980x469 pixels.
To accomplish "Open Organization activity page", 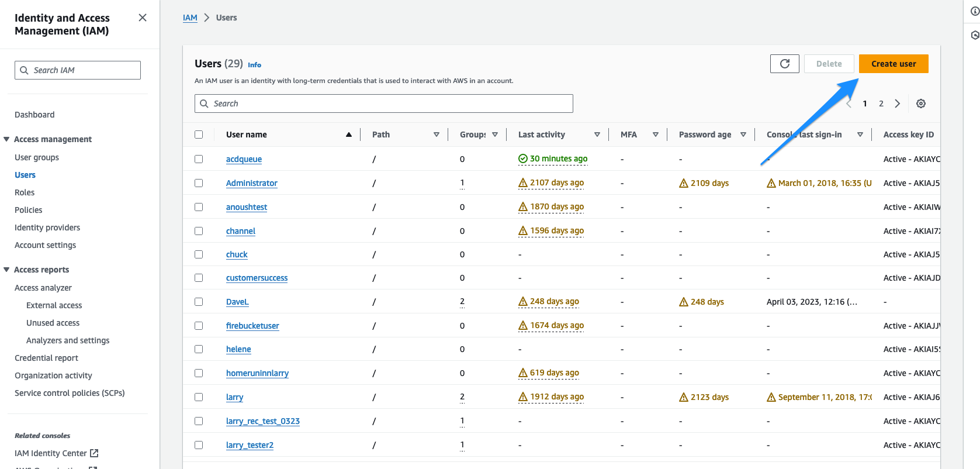I will (x=53, y=375).
